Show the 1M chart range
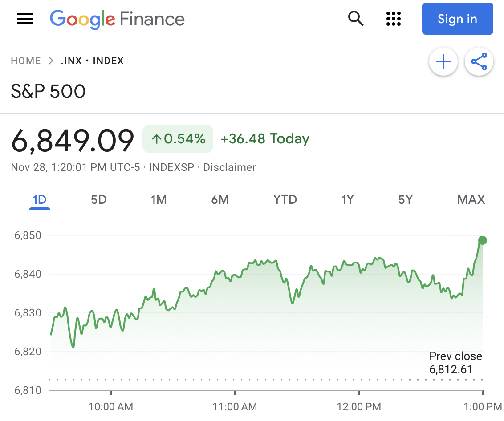The image size is (504, 421). (159, 200)
